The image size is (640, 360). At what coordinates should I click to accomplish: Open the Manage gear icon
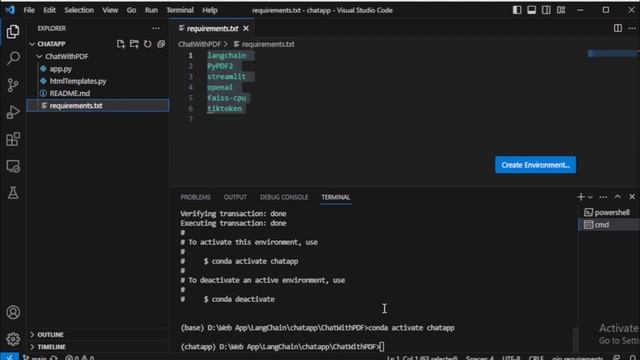click(13, 339)
